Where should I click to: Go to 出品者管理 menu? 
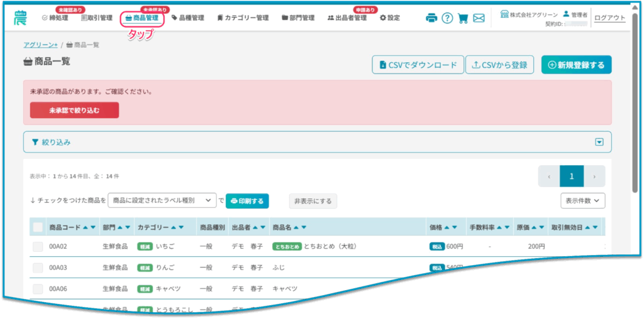[347, 18]
